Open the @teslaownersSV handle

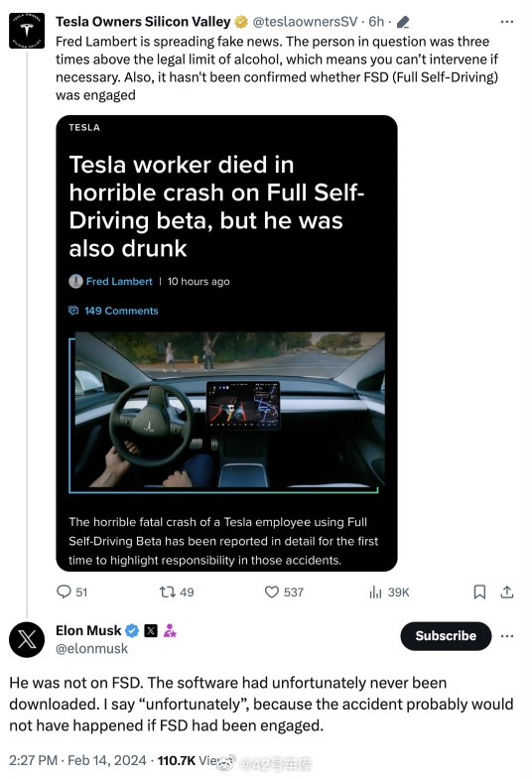pos(305,22)
